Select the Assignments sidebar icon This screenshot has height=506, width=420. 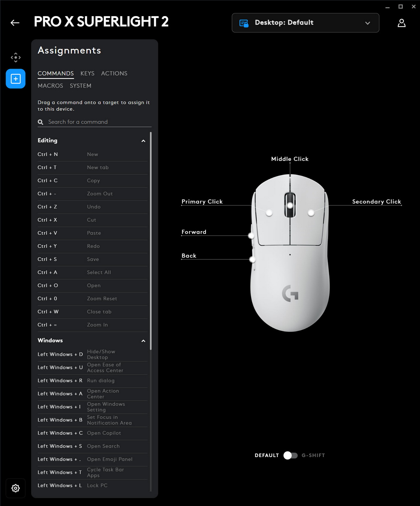click(x=15, y=78)
